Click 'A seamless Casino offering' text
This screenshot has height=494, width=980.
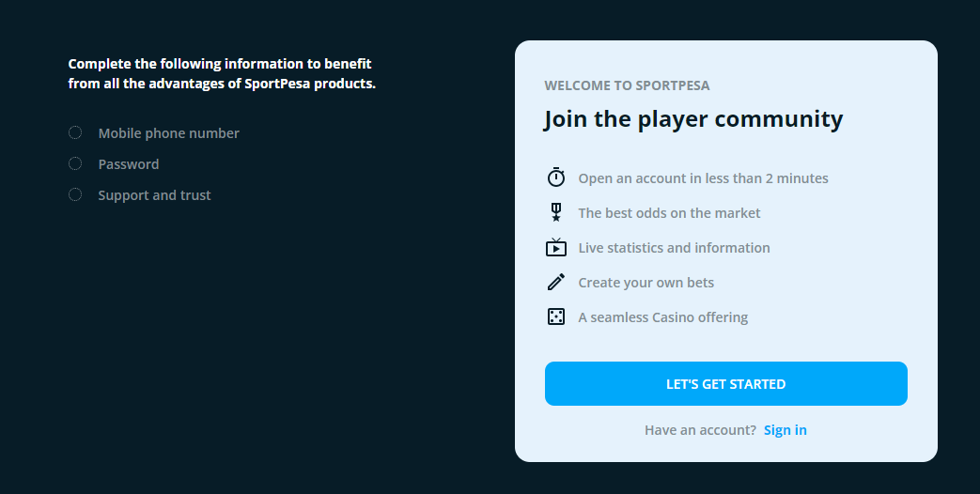[662, 317]
